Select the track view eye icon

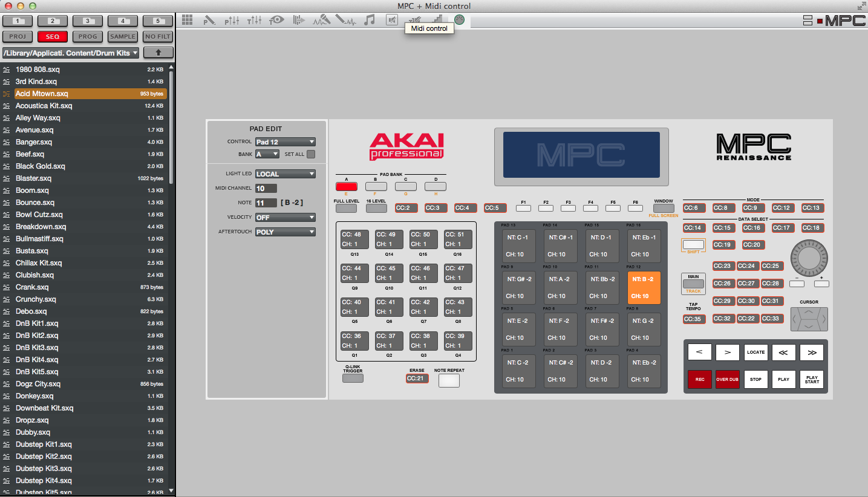tap(276, 19)
